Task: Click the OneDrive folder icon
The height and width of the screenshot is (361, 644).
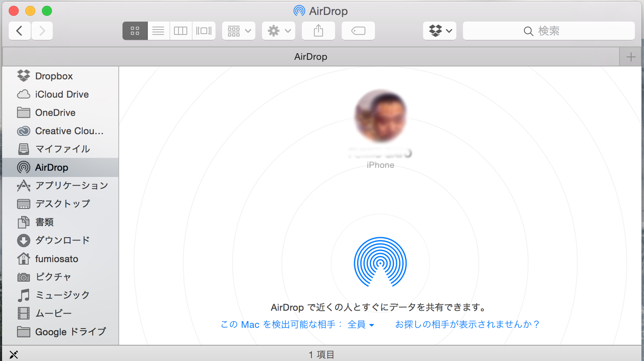Action: pos(24,113)
